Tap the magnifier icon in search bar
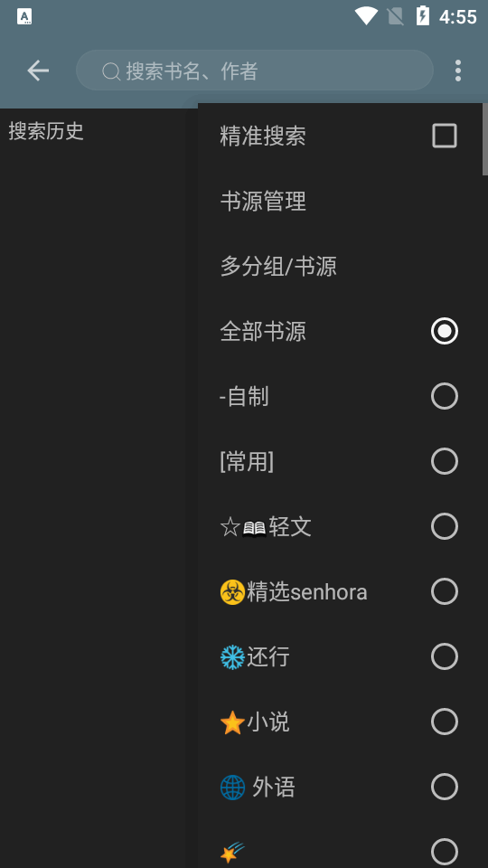Screen dimensions: 488x868 (x=111, y=71)
